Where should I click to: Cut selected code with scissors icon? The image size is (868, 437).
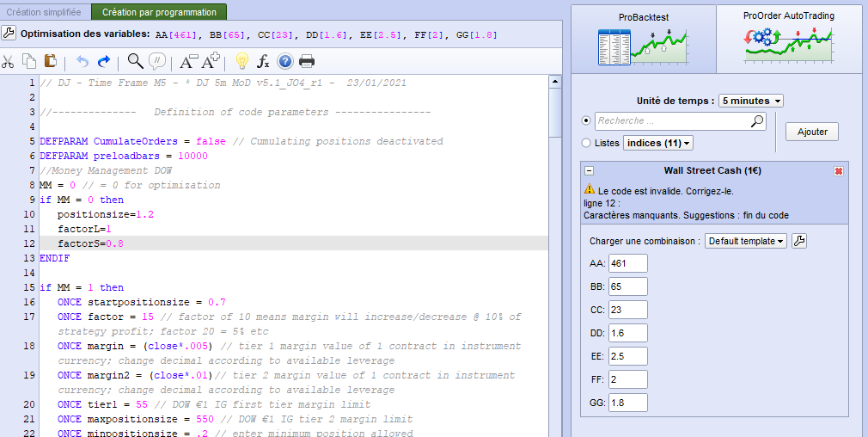pos(8,61)
